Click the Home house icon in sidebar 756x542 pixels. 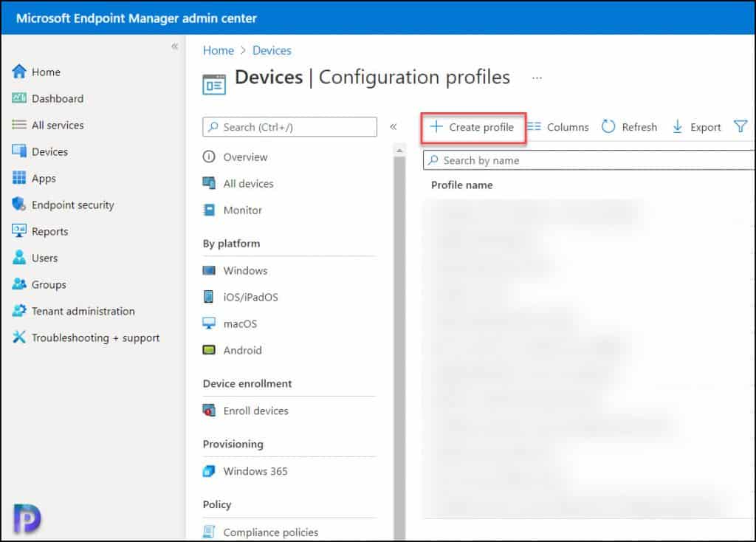pyautogui.click(x=18, y=72)
